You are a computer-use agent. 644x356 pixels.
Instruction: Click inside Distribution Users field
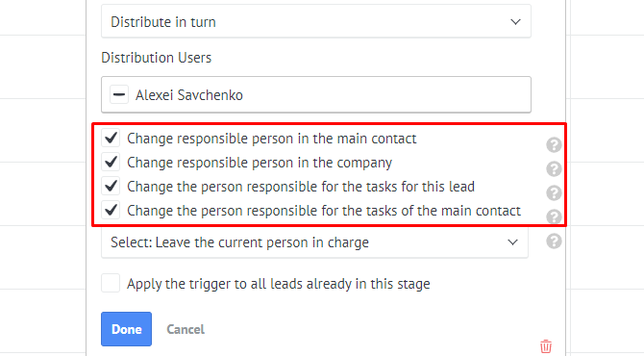[x=316, y=94]
